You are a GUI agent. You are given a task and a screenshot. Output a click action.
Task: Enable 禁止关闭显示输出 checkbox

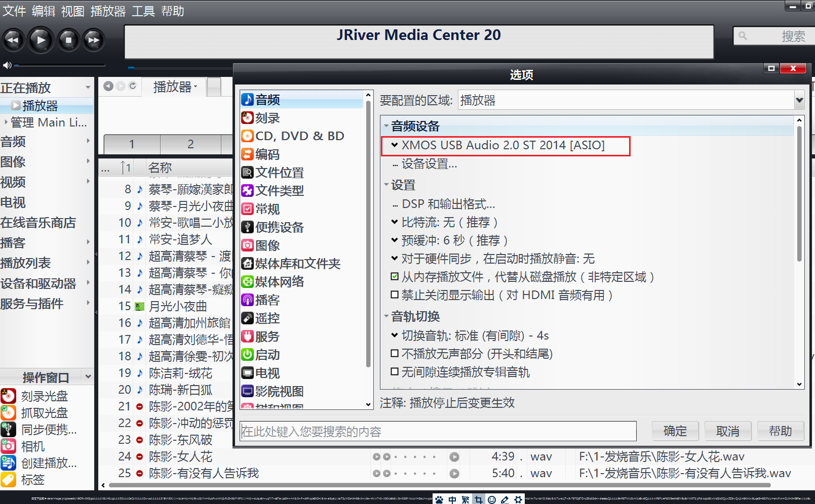click(395, 295)
